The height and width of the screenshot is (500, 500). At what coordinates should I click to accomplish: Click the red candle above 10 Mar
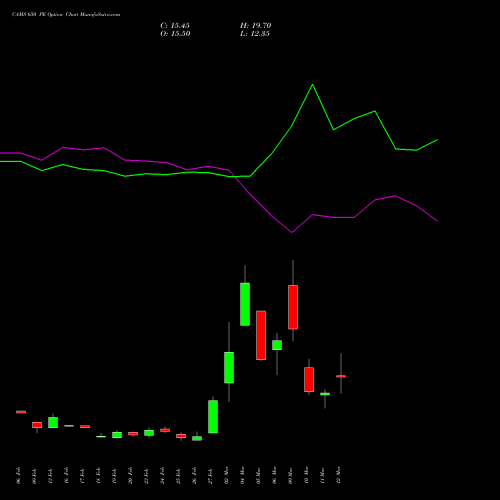coord(309,380)
